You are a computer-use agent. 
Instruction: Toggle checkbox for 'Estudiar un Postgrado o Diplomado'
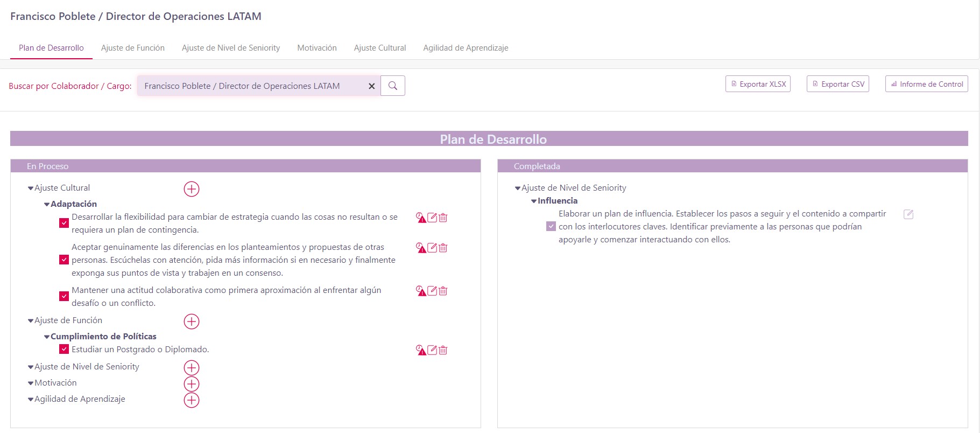(64, 349)
